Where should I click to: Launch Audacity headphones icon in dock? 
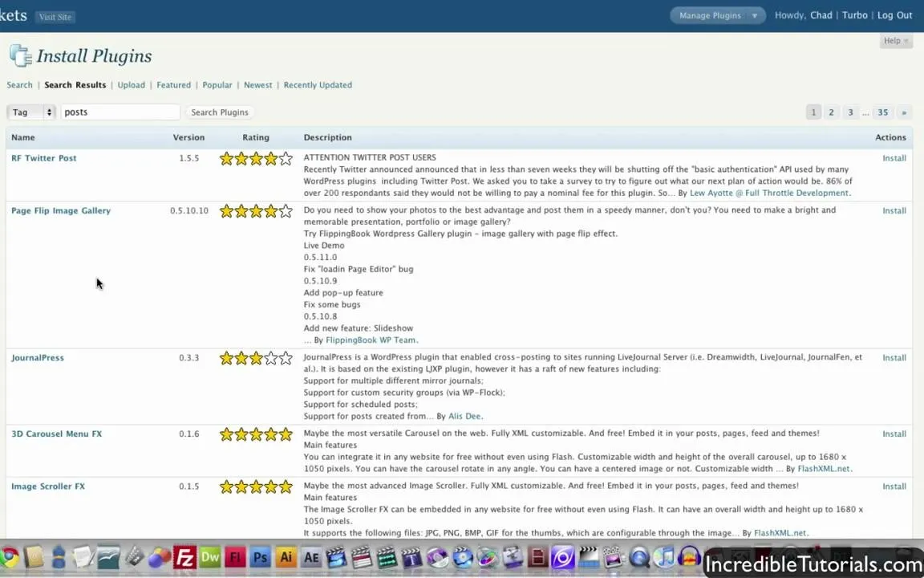click(x=690, y=557)
